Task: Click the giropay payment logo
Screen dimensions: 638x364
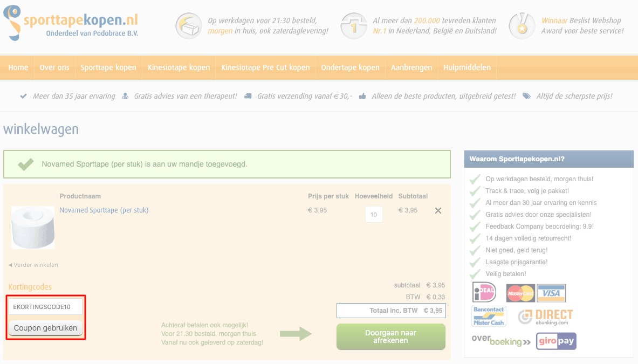Action: click(556, 341)
